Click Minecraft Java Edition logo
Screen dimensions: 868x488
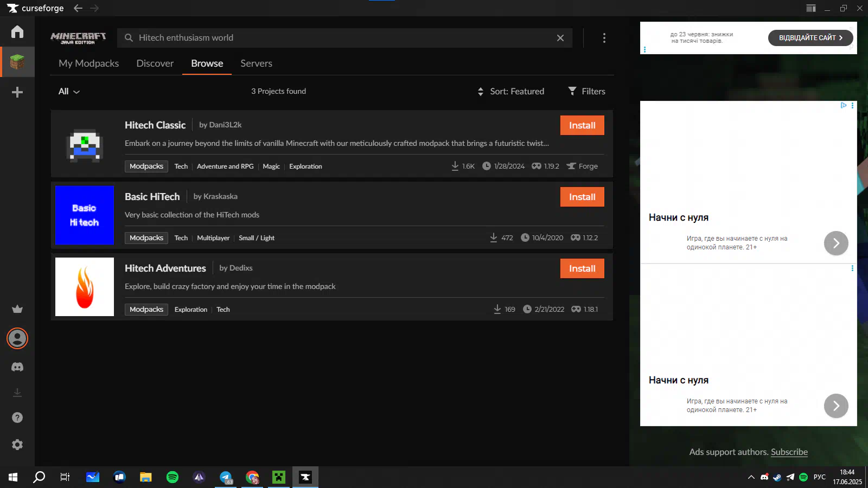[78, 38]
